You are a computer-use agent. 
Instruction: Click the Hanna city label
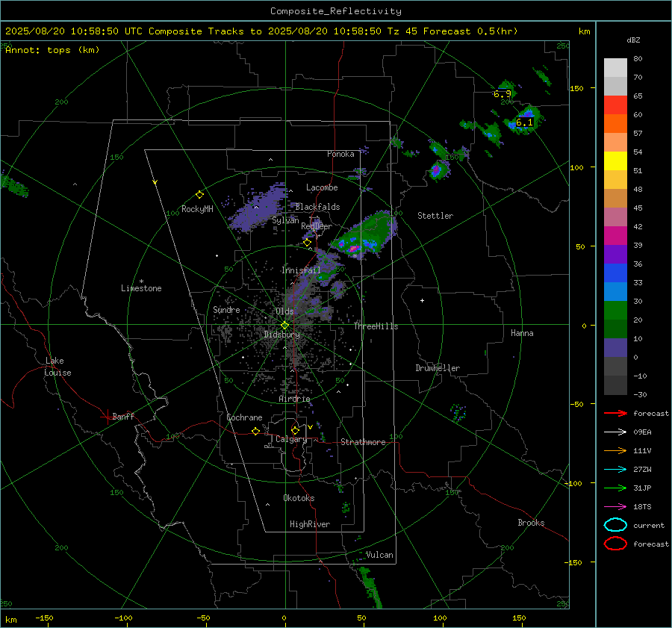522,333
